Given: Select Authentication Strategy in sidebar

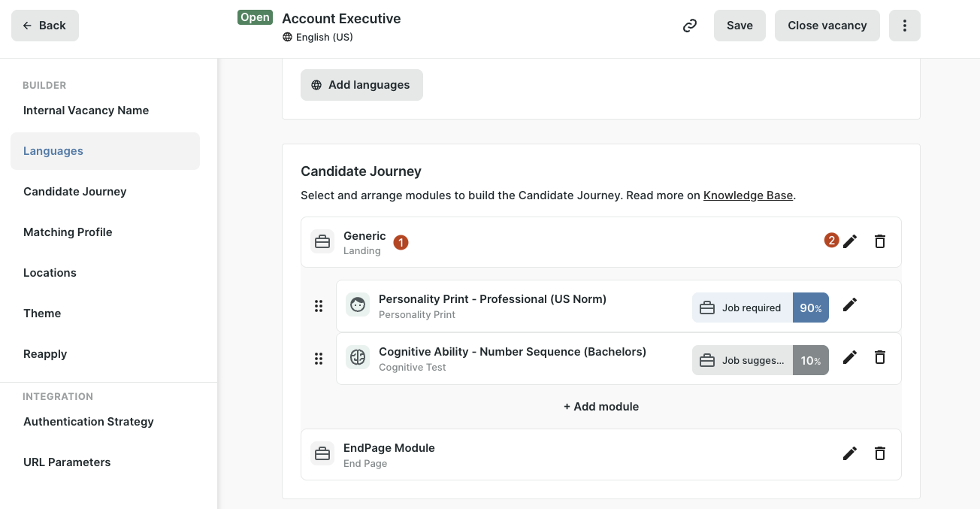Looking at the screenshot, I should click(x=89, y=422).
